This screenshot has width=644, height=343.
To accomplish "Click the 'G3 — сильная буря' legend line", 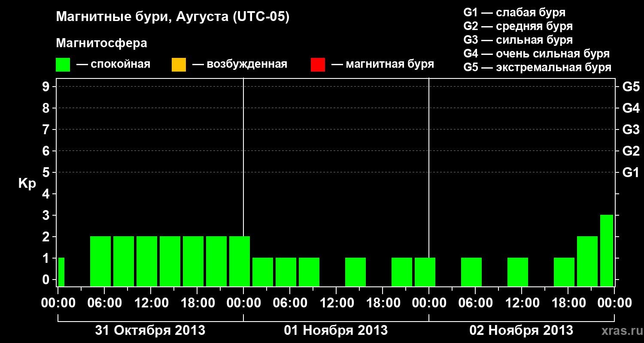I will pyautogui.click(x=518, y=40).
